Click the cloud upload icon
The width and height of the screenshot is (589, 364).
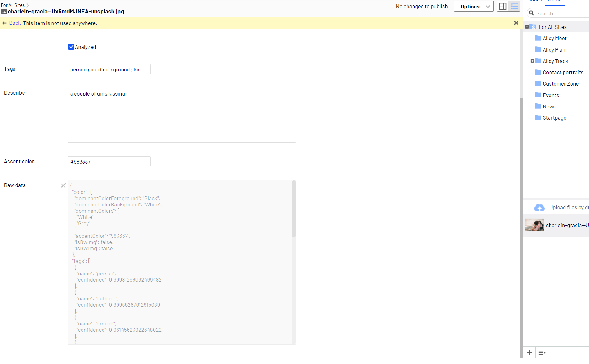point(539,207)
